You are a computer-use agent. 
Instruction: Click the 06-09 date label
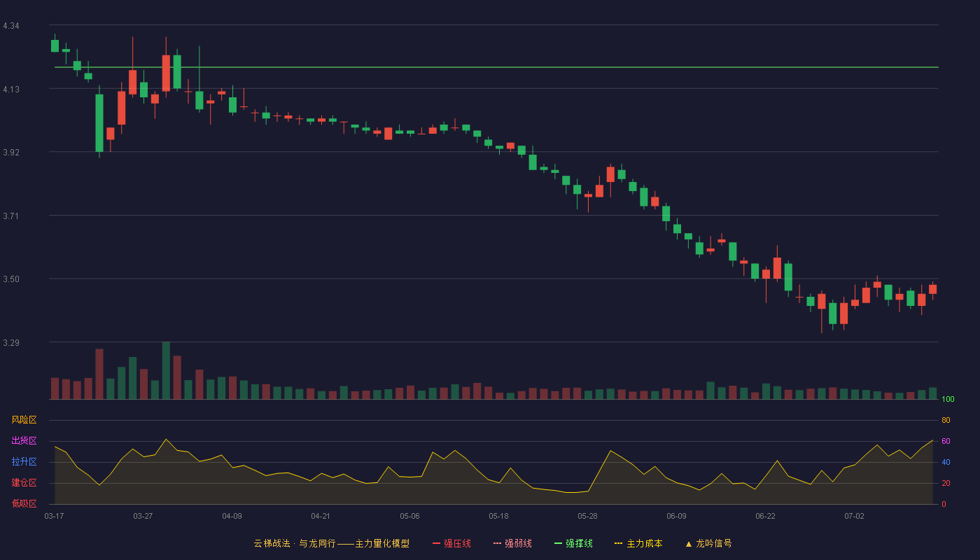[x=676, y=516]
